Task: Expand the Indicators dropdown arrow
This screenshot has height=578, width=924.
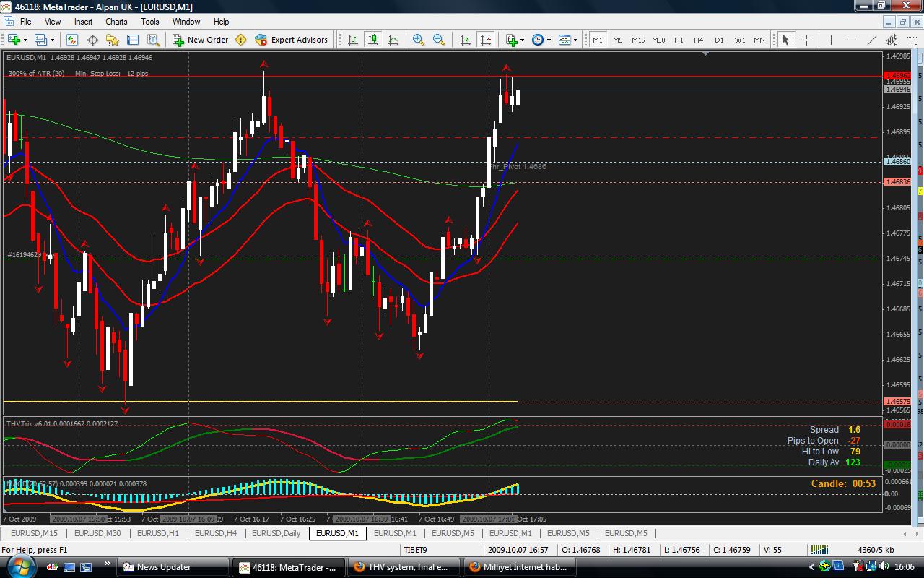Action: tap(523, 40)
